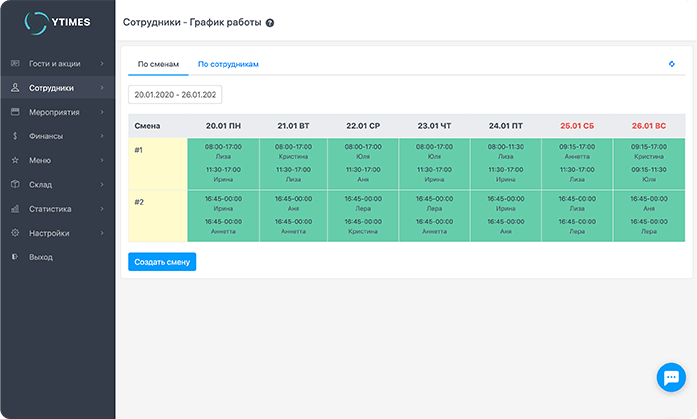Click the Гости и акции sidebar icon
The width and height of the screenshot is (697, 419).
(15, 64)
